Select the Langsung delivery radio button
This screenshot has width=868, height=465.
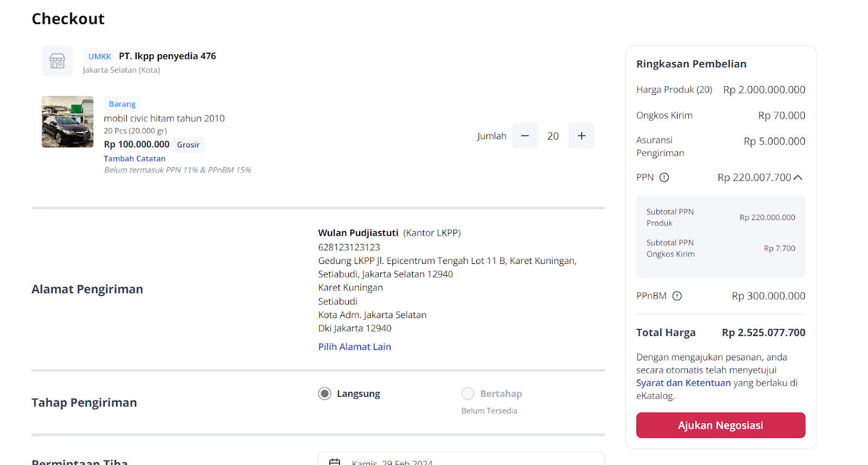coord(324,393)
